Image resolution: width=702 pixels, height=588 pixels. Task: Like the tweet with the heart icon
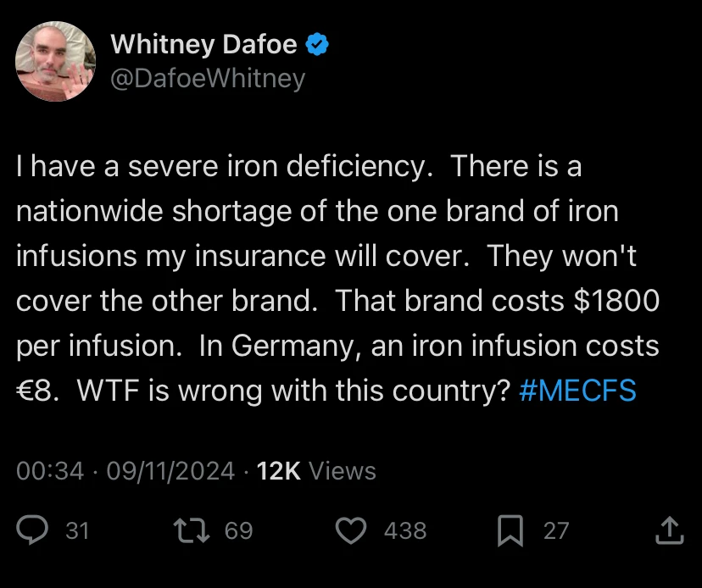pyautogui.click(x=350, y=530)
